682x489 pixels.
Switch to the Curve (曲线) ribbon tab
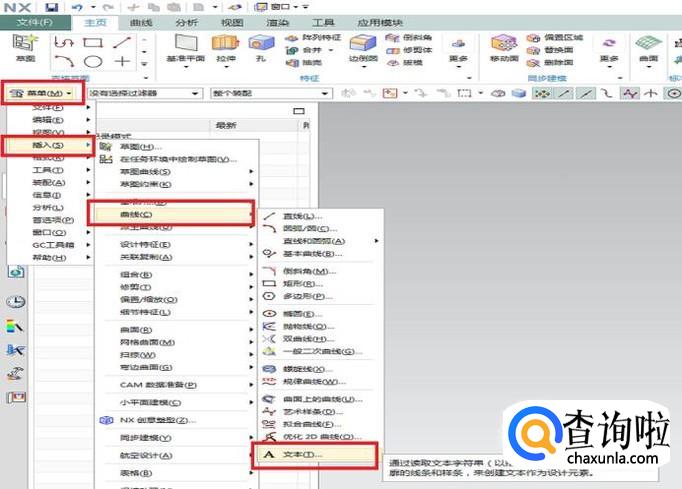[141, 23]
